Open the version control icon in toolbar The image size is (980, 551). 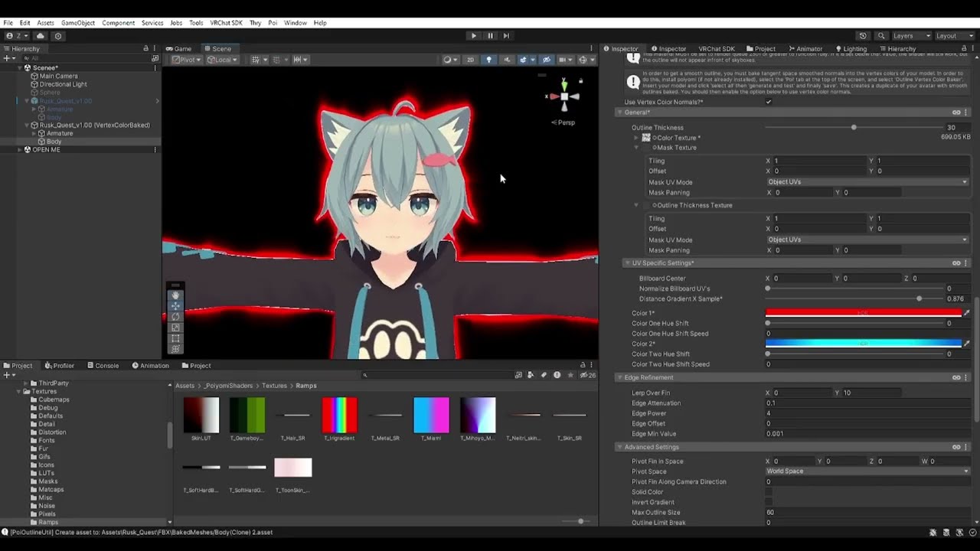click(58, 36)
